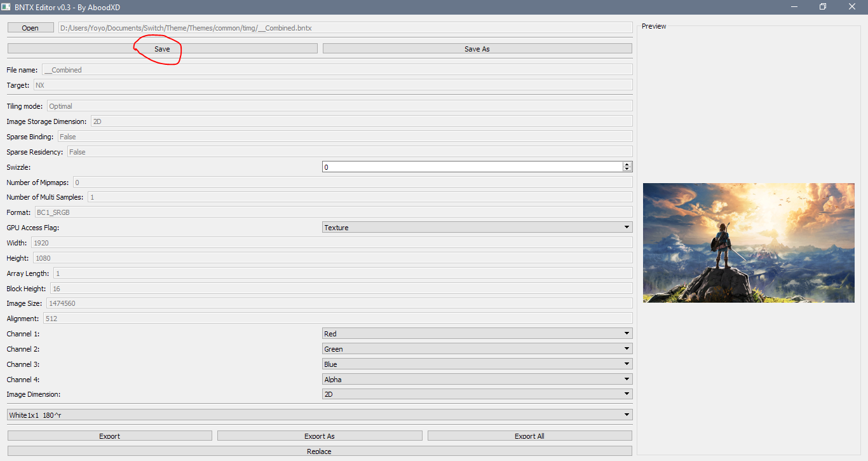Click the Swizzle value input field

click(x=473, y=167)
